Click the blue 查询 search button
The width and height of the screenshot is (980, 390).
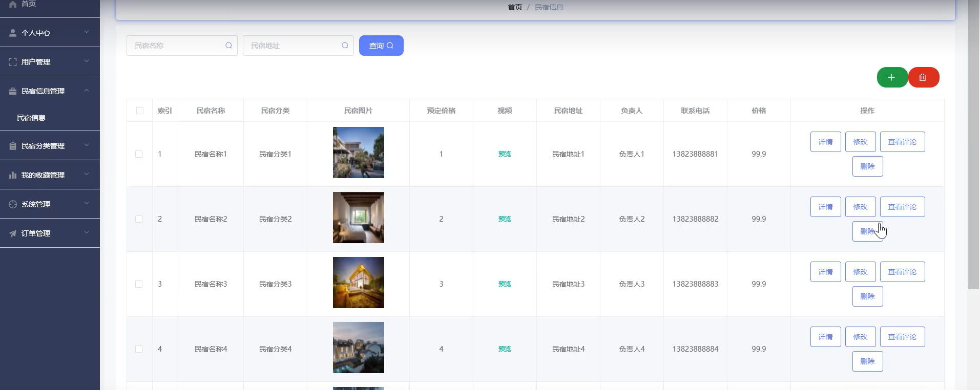(381, 46)
